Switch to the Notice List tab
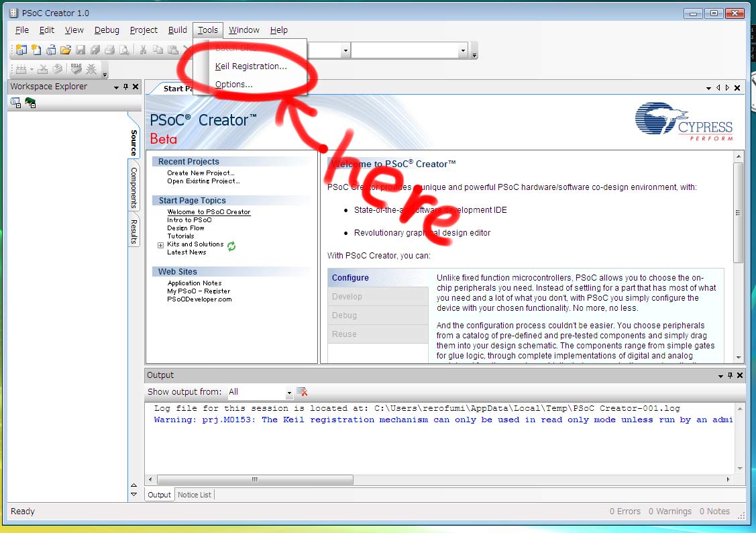 click(x=195, y=495)
